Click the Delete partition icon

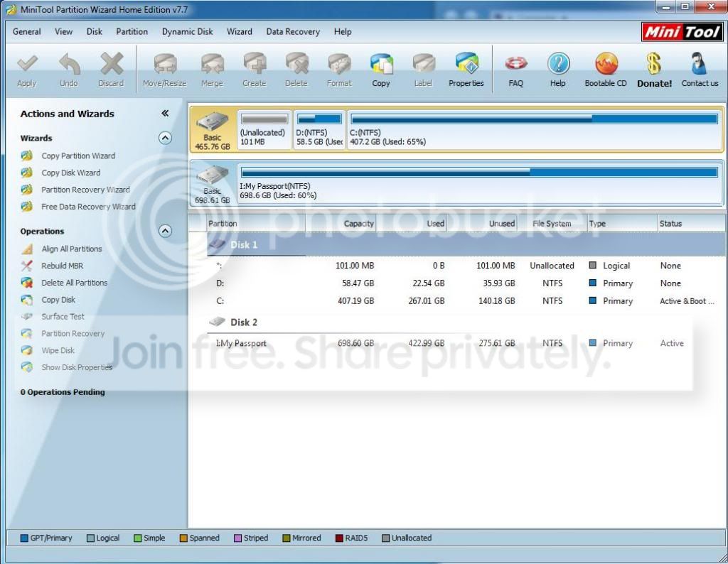tap(296, 63)
